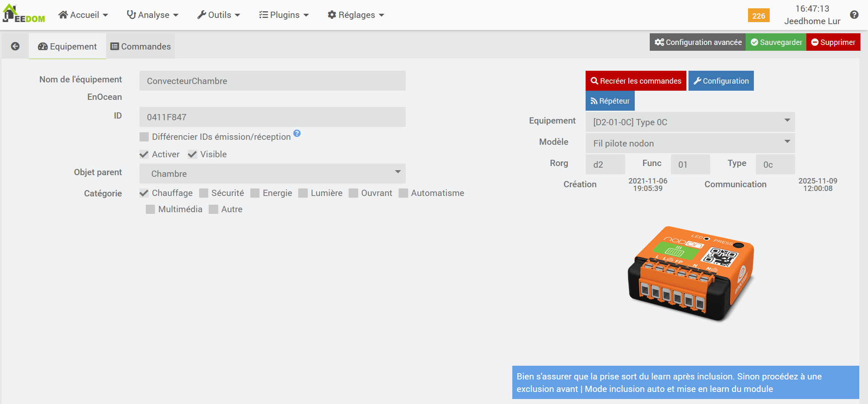The image size is (868, 404).
Task: Open the Equipement type dropdown
Action: [690, 122]
